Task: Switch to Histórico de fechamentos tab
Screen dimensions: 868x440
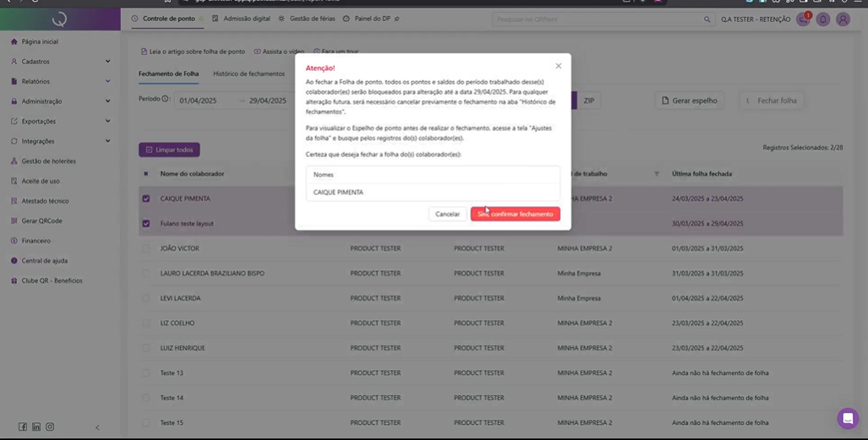Action: [248, 74]
